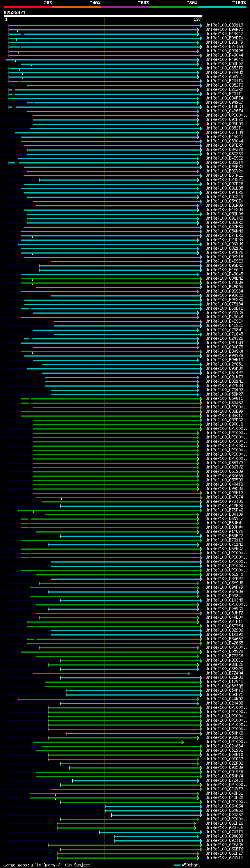Select the UniRef100_B2CZK0 label
The image size is (250, 868).
coord(224,90)
